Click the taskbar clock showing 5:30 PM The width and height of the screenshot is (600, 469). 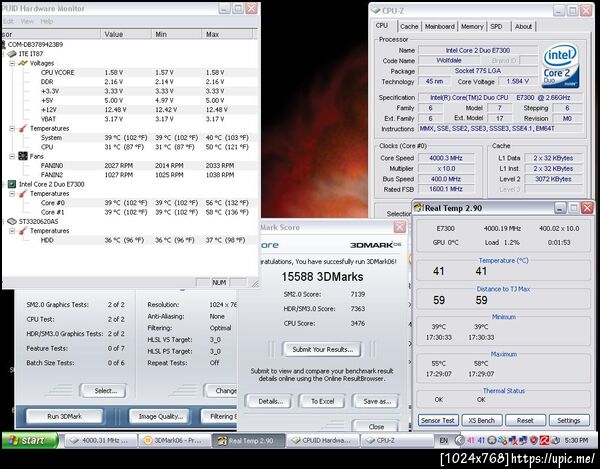pyautogui.click(x=576, y=441)
